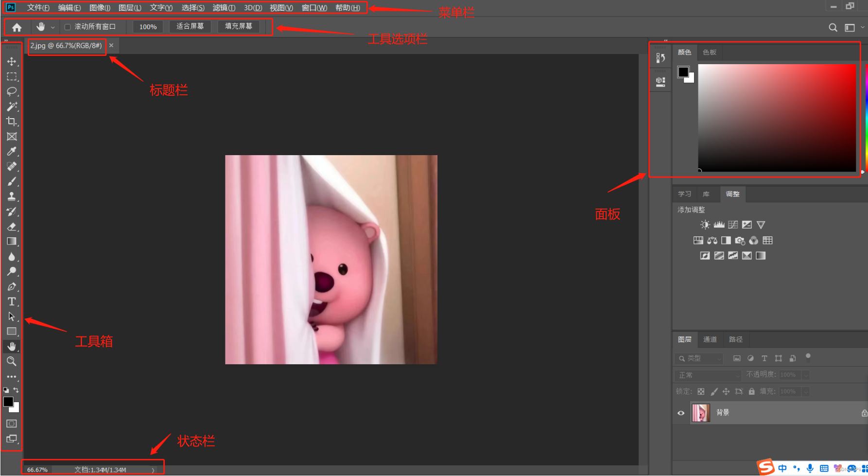Select the Rectangular Marquee tool
Viewport: 868px width, 476px height.
(x=12, y=76)
